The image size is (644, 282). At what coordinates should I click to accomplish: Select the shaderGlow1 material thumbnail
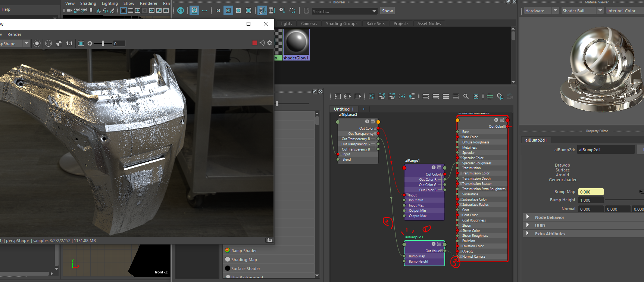[x=296, y=44]
